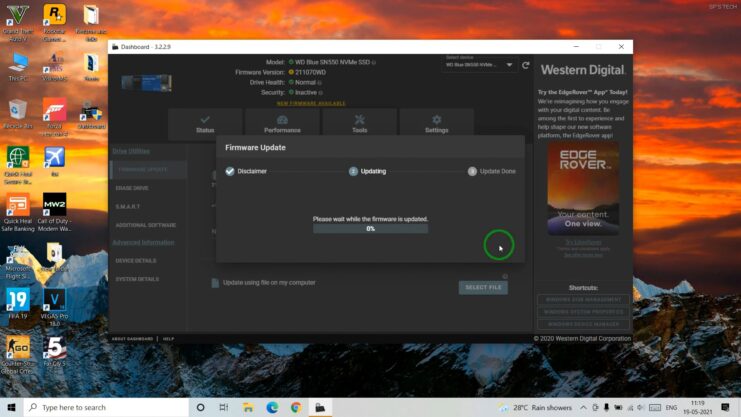This screenshot has height=417, width=741.
Task: Select the Far Cry 5 desktop icon
Action: tap(54, 351)
